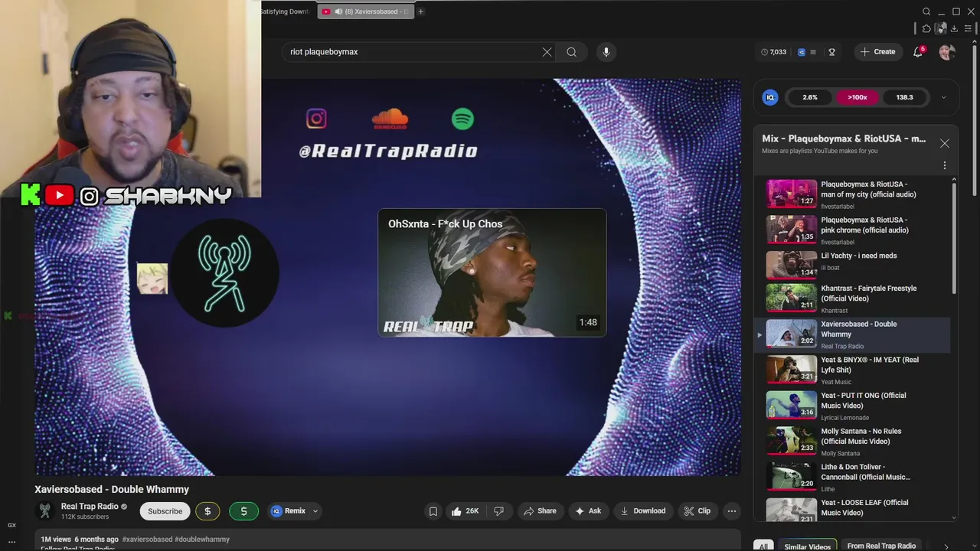
Task: Advance the chips row with right arrow
Action: point(946,546)
